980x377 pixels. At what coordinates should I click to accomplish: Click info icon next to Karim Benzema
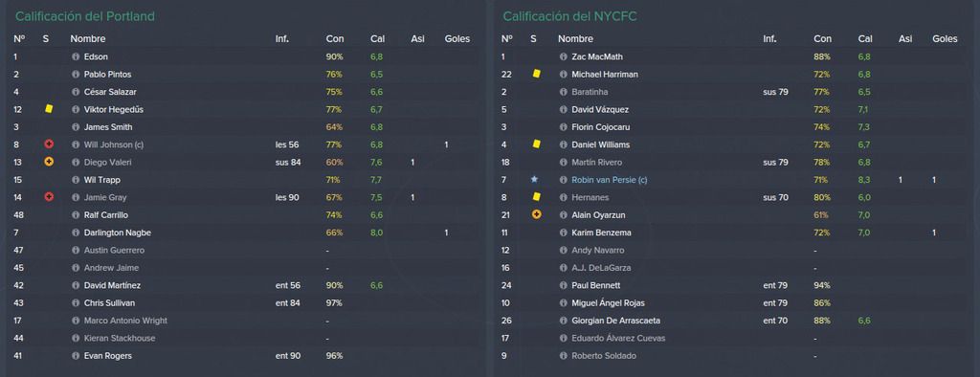tap(563, 233)
